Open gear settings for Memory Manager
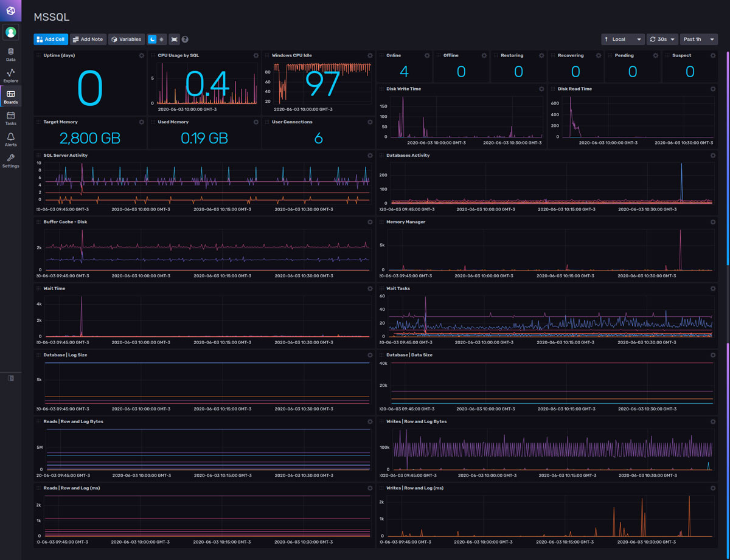The height and width of the screenshot is (560, 730). (713, 222)
